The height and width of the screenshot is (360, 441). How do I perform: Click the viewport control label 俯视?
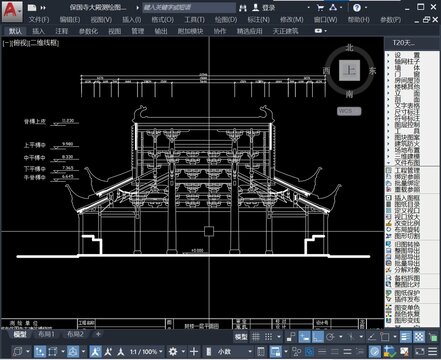[x=21, y=43]
